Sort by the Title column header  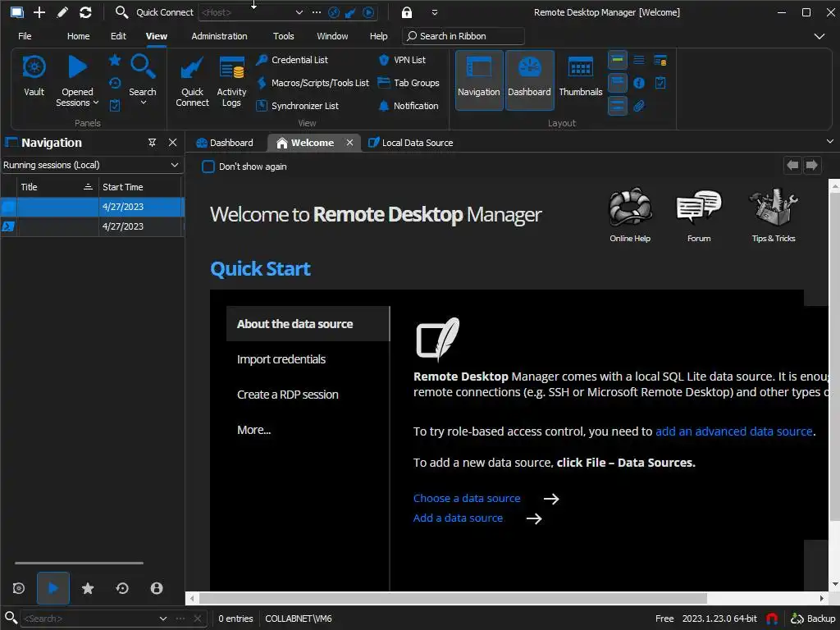[x=57, y=187]
